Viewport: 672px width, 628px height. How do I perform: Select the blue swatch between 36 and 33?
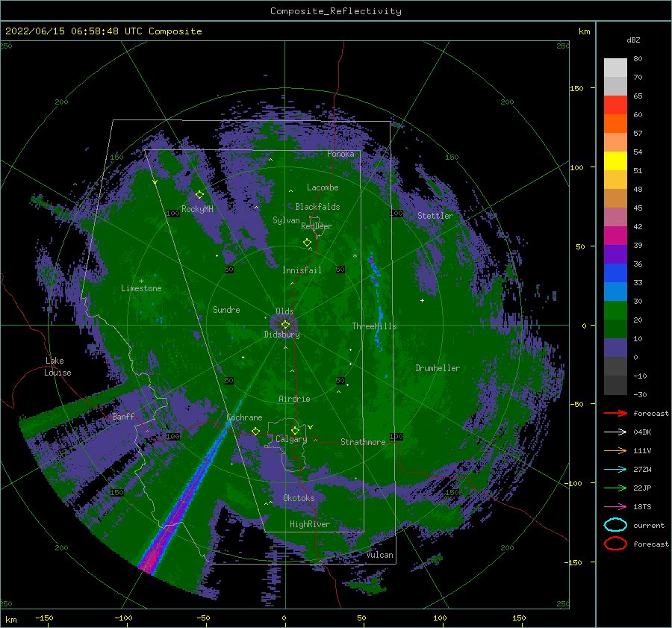pyautogui.click(x=615, y=273)
